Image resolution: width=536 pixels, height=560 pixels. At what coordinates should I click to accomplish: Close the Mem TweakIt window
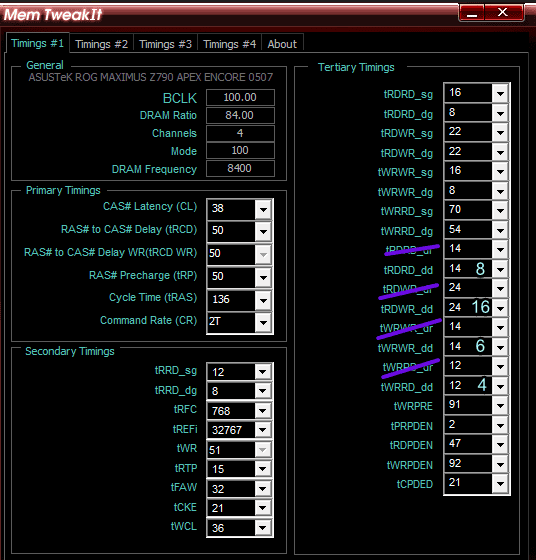click(503, 12)
